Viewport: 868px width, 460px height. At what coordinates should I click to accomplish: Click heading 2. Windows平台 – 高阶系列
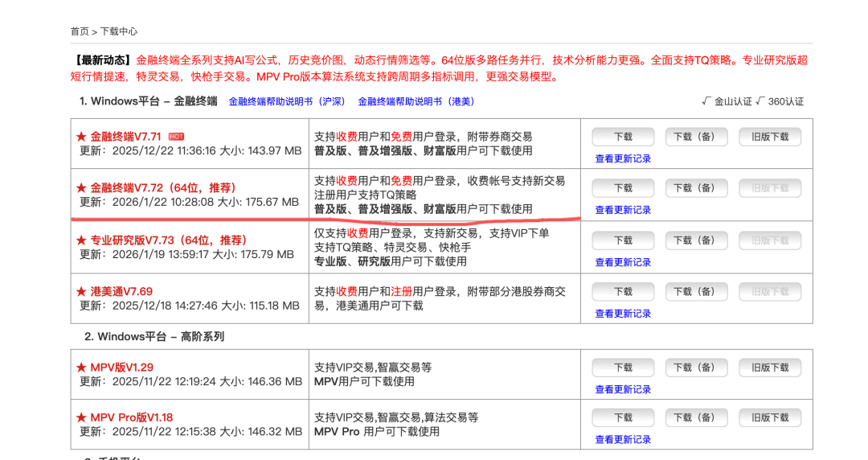point(154,337)
